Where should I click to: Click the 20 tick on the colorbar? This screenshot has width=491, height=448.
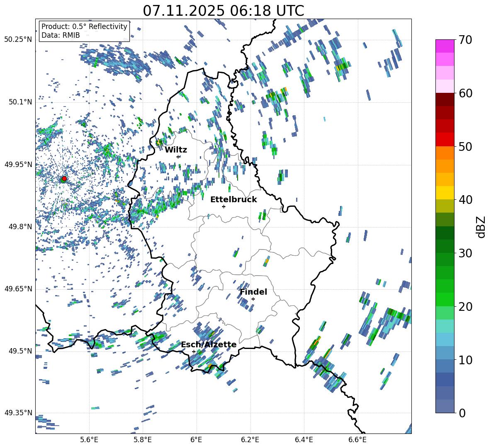click(x=465, y=306)
